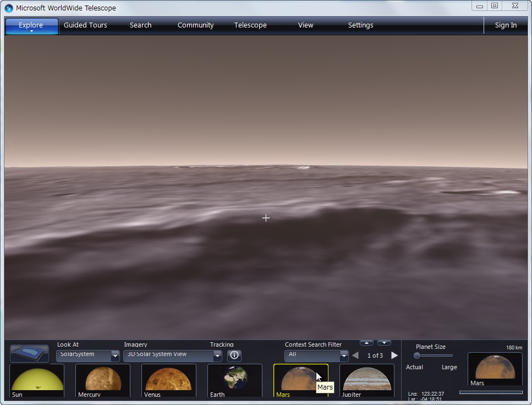
Task: Go to next page of thumbnails
Action: point(394,355)
